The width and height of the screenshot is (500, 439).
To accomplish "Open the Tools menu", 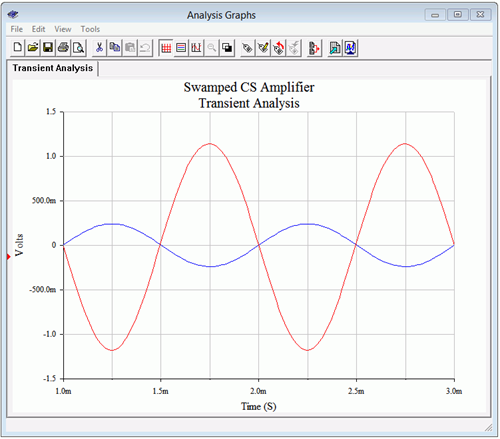I will point(90,29).
